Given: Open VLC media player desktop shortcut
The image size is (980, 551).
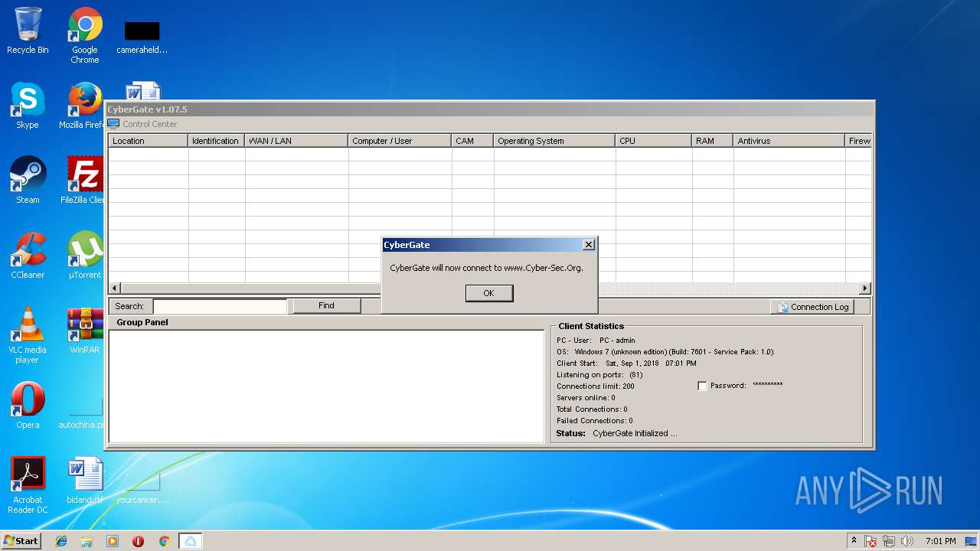Looking at the screenshot, I should (x=28, y=335).
